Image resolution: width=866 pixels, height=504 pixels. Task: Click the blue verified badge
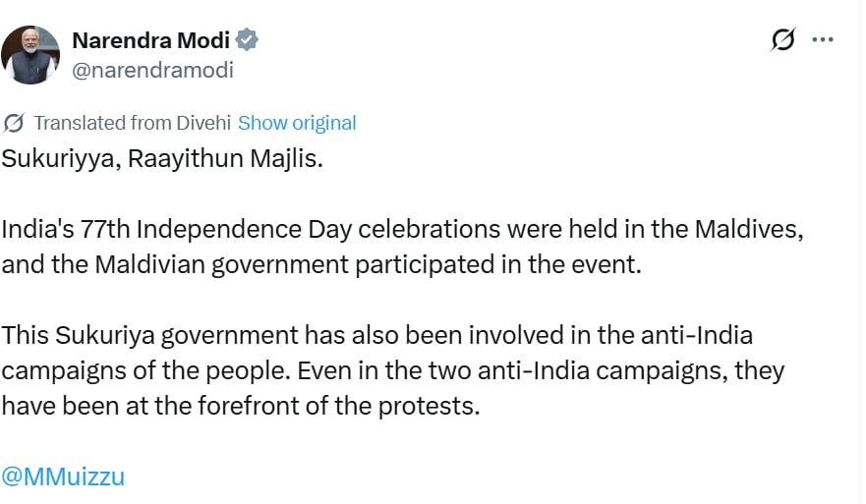[x=248, y=41]
